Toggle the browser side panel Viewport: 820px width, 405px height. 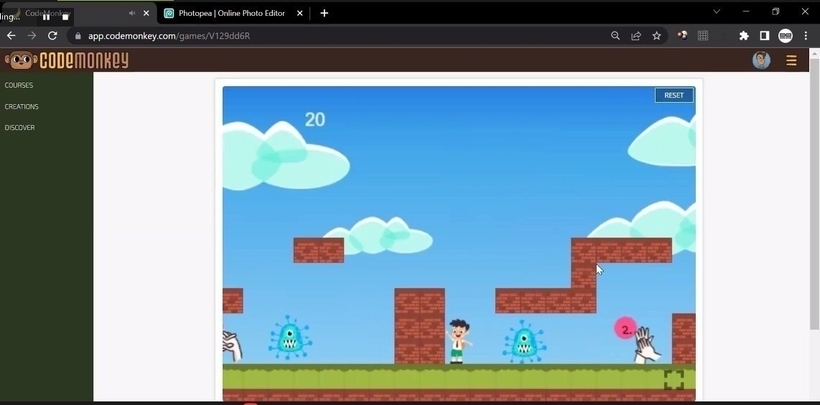[x=764, y=36]
